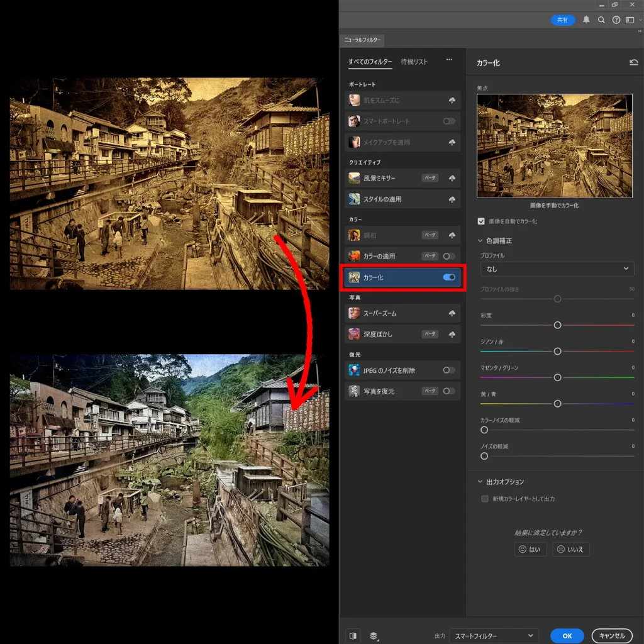Select the すべてのフィルター tab
The height and width of the screenshot is (644, 644).
pos(370,62)
